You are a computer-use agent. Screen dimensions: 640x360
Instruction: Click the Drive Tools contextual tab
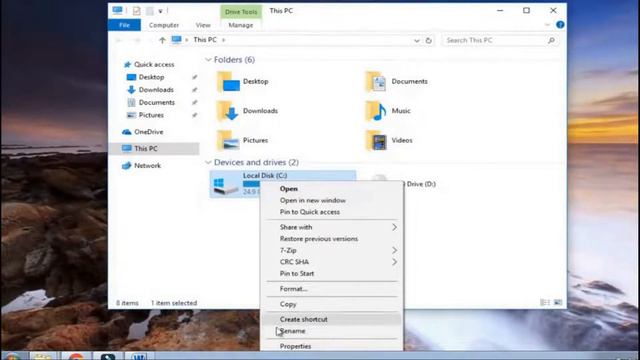point(241,12)
